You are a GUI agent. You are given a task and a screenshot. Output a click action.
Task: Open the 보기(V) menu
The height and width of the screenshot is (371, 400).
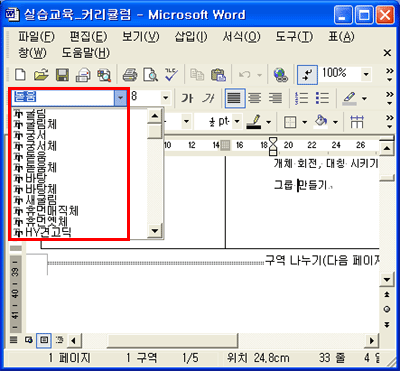click(141, 37)
